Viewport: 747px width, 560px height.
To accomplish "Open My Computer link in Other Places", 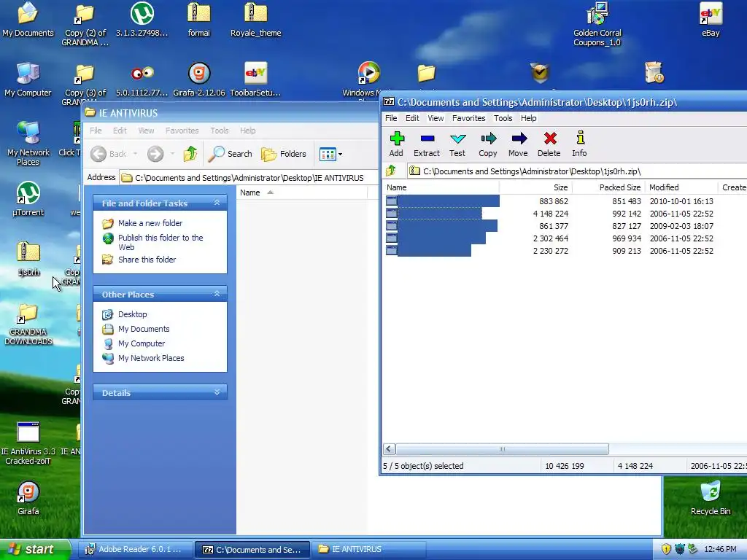I will (x=142, y=343).
